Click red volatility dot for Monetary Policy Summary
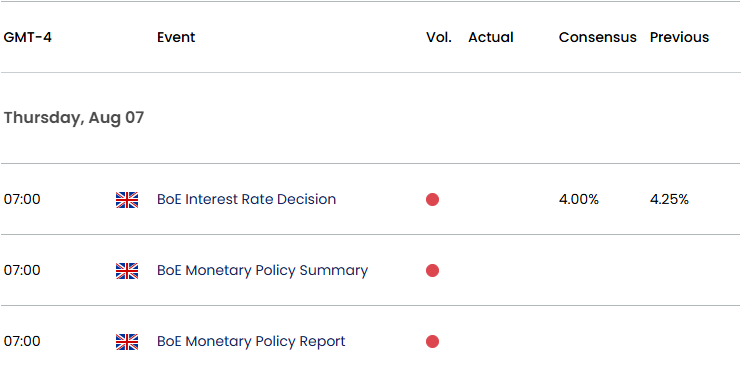 (x=432, y=270)
